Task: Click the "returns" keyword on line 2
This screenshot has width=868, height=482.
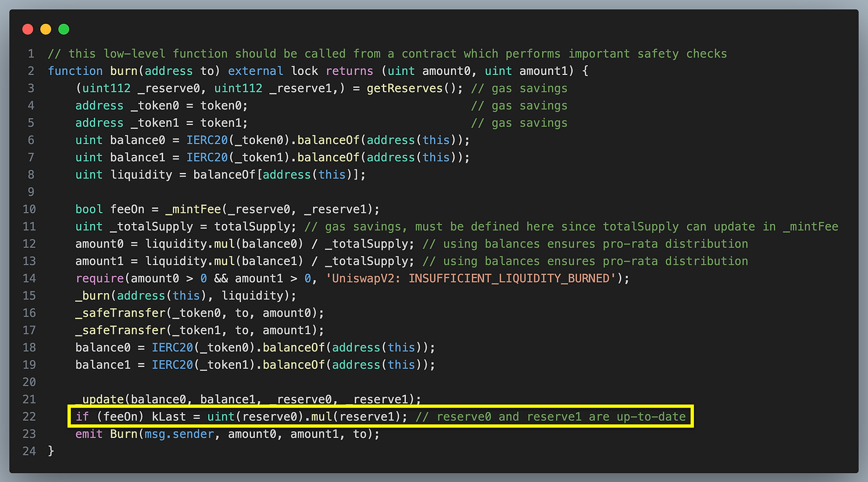Action: (350, 71)
